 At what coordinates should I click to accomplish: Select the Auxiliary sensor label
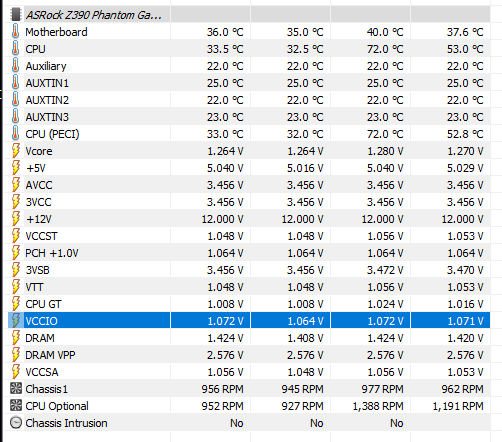tap(46, 66)
